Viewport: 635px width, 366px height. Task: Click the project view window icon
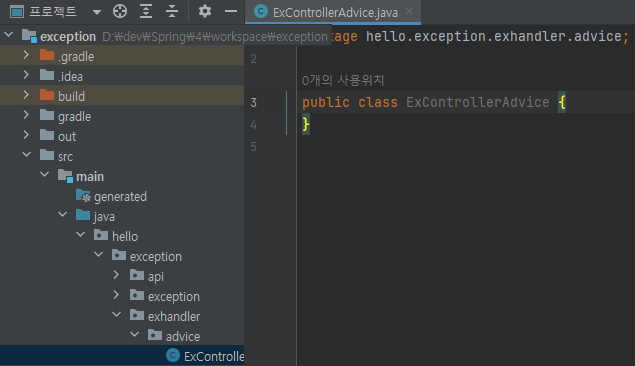(17, 12)
